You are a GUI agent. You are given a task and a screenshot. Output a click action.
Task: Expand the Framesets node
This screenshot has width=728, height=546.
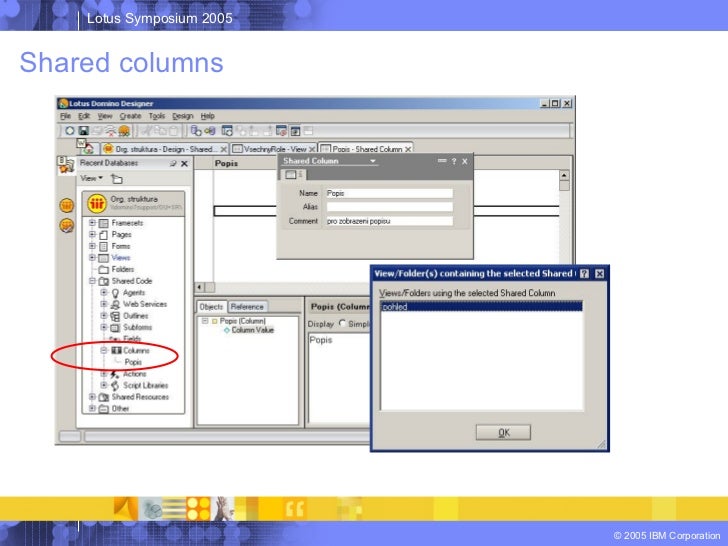pyautogui.click(x=92, y=223)
